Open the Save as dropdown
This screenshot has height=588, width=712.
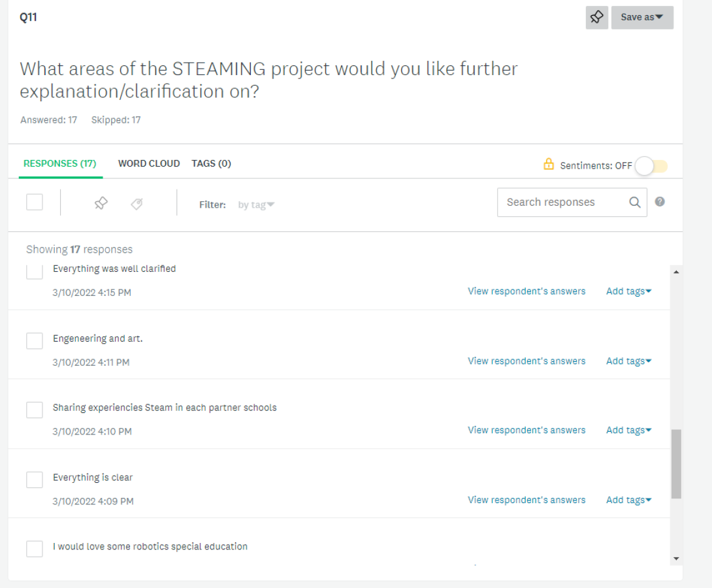[x=642, y=18]
